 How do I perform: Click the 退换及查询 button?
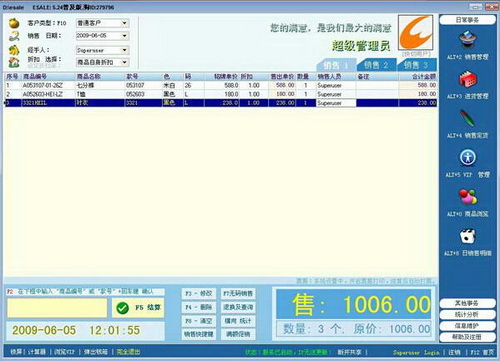tap(238, 307)
